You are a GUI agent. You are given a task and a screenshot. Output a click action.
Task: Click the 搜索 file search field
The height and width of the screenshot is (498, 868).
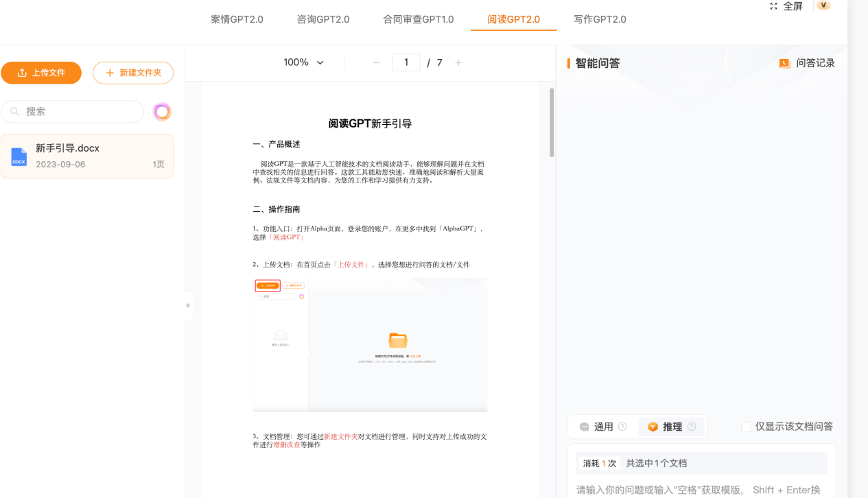(73, 112)
